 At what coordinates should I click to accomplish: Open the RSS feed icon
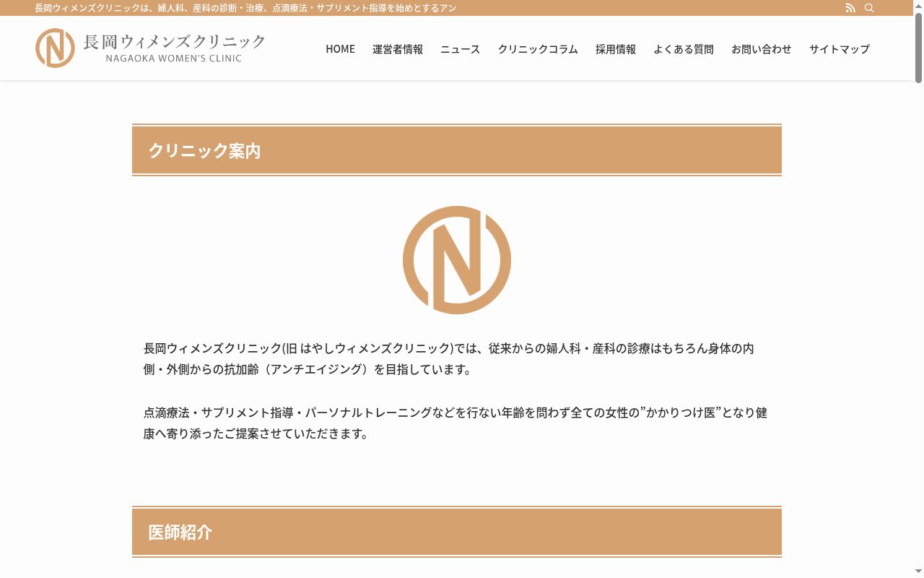pos(850,8)
